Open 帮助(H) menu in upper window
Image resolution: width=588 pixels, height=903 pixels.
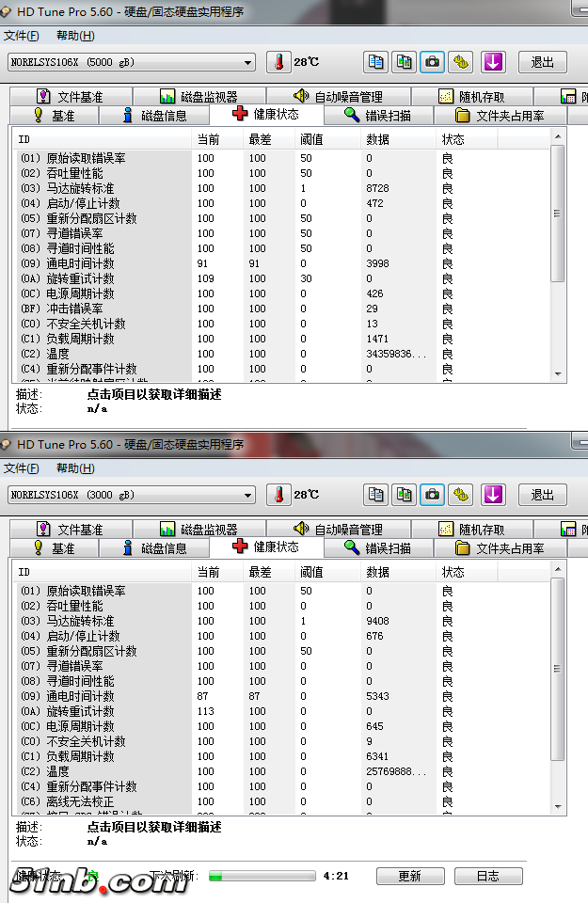75,36
